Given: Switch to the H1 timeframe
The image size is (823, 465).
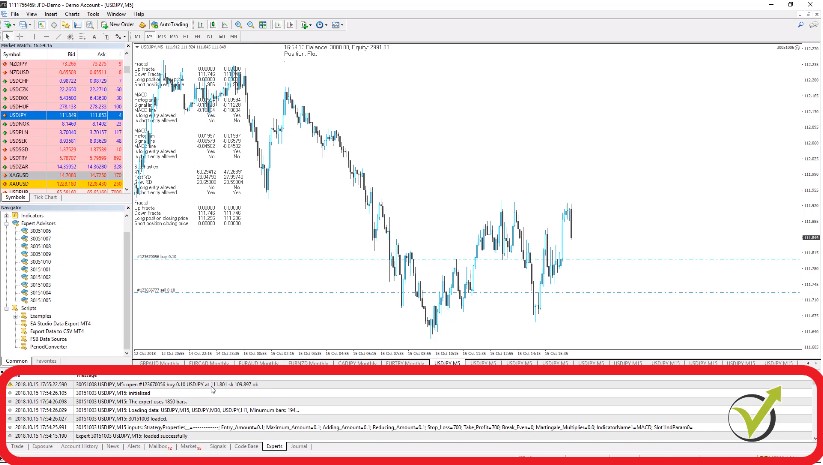Looking at the screenshot, I should point(186,37).
